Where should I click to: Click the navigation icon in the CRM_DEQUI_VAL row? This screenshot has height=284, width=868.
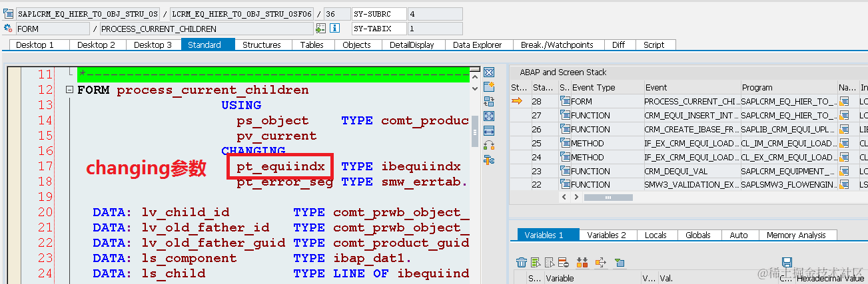coord(844,171)
